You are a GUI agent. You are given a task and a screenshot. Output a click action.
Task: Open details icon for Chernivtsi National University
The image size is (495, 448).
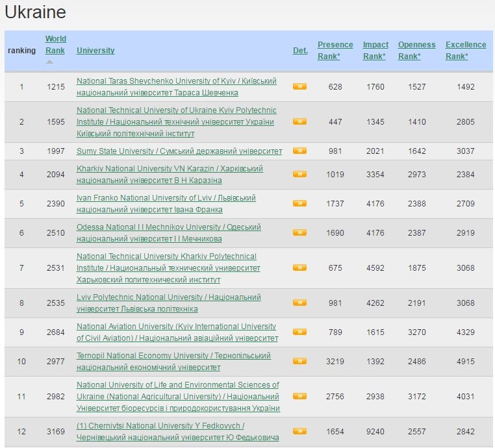299,431
